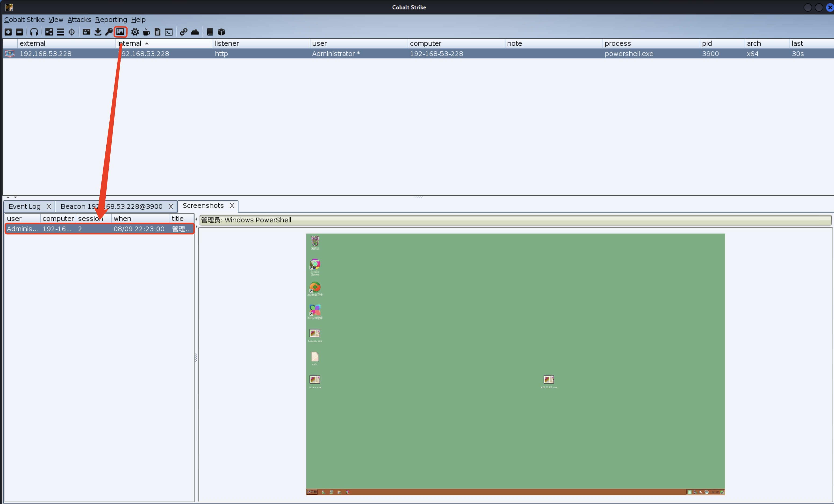
Task: Launch Scripted Web Delivery terminal icon
Action: click(169, 32)
